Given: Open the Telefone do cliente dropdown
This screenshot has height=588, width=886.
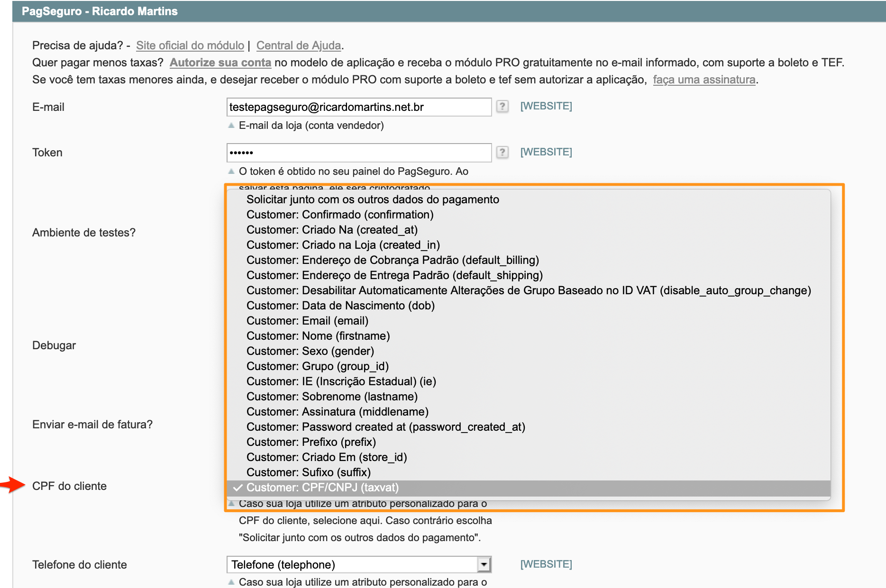Looking at the screenshot, I should [359, 565].
